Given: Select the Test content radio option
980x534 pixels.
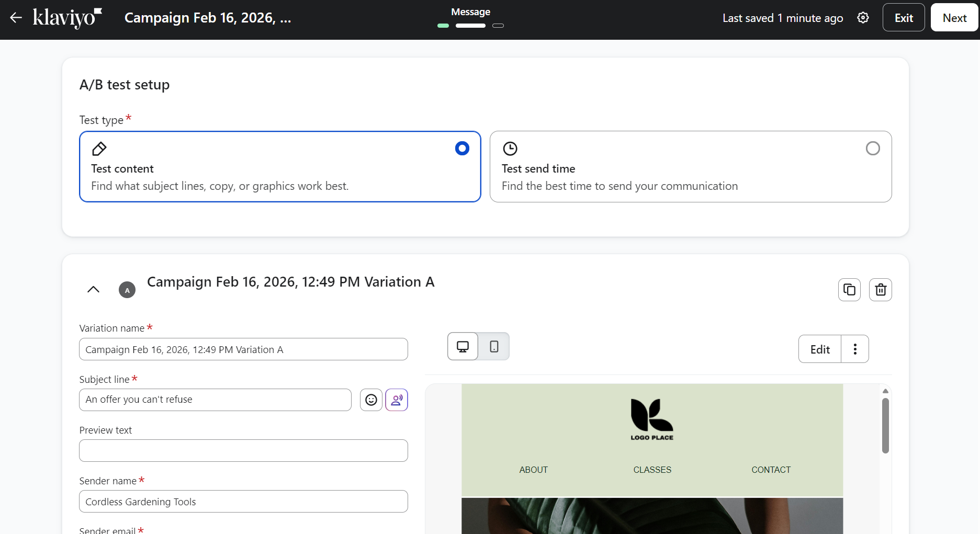Looking at the screenshot, I should 461,148.
